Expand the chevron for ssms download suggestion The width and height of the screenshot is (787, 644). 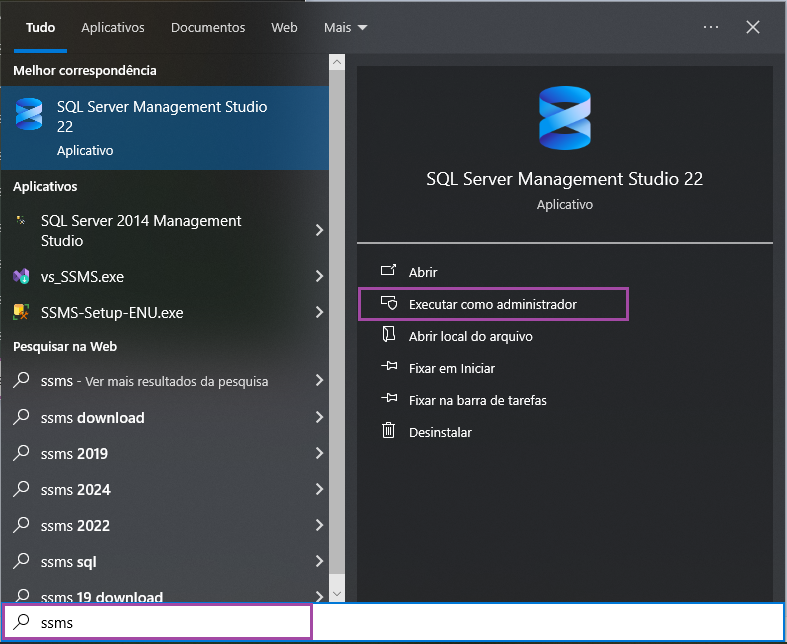tap(319, 418)
